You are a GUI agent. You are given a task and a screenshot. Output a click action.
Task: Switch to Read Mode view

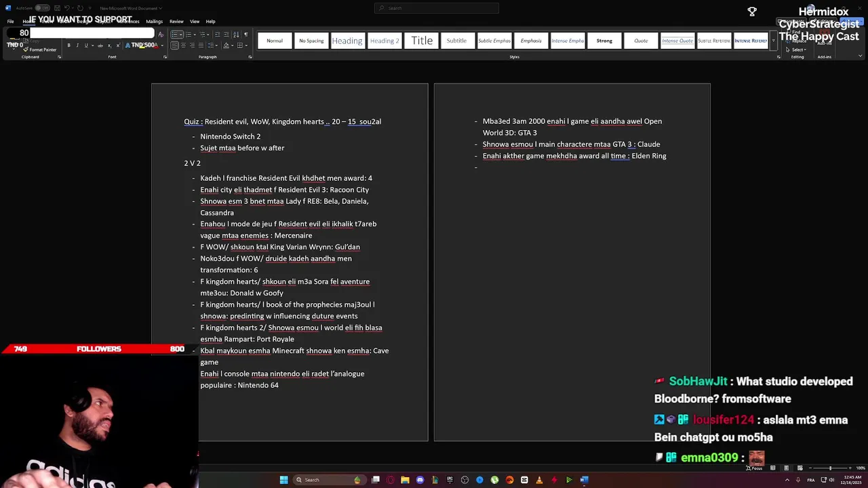(x=772, y=468)
